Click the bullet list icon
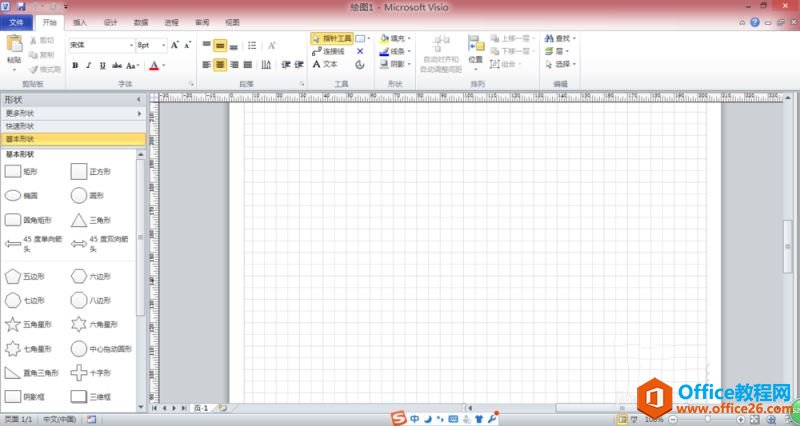Image resolution: width=800 pixels, height=426 pixels. tap(252, 46)
